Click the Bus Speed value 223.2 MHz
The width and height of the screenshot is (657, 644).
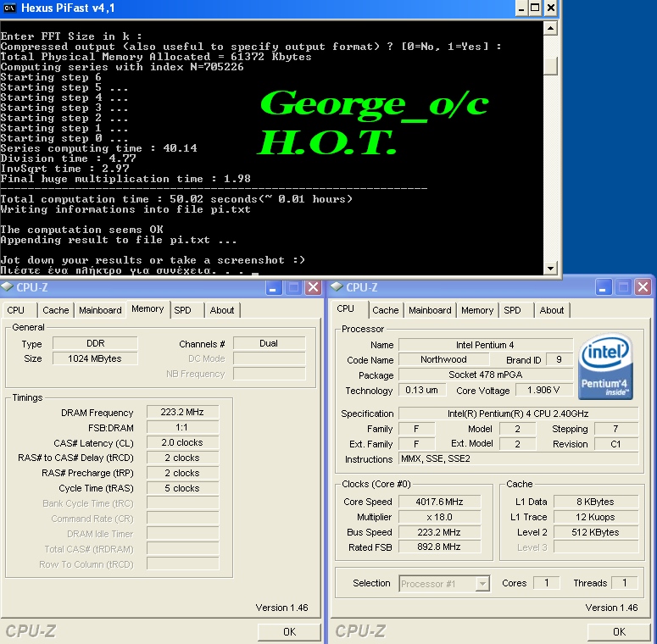pyautogui.click(x=439, y=532)
